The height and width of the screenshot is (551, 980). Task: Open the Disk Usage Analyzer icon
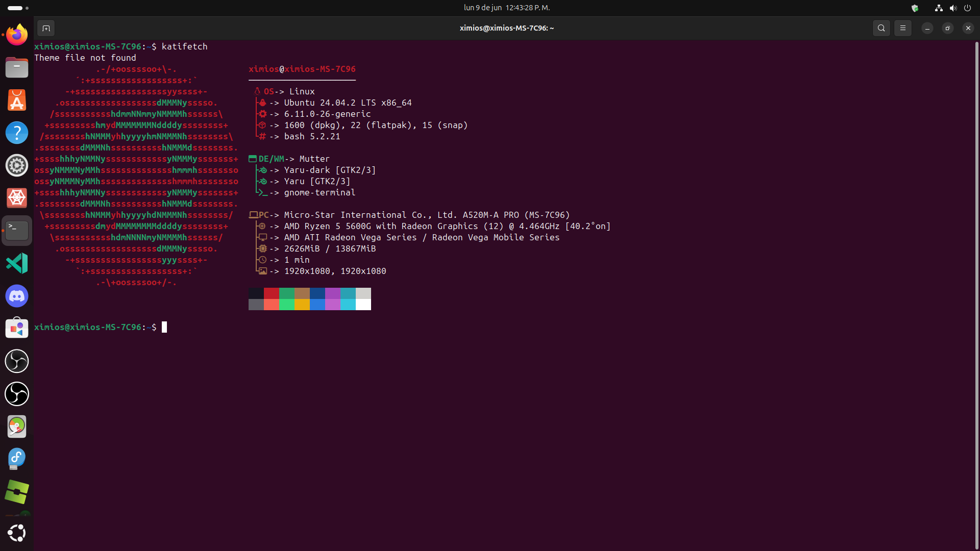pos(17,427)
